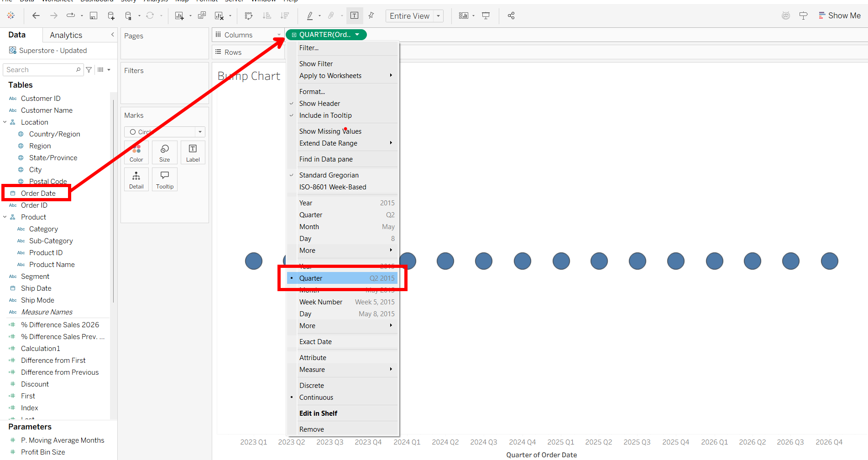Choose Show Filter from the menu
Viewport: 868px width, 460px height.
pyautogui.click(x=343, y=64)
